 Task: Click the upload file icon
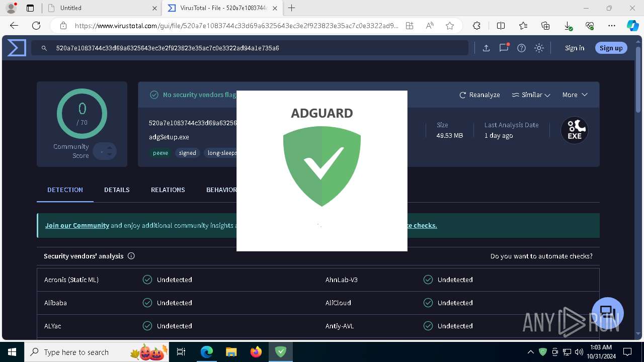click(486, 48)
